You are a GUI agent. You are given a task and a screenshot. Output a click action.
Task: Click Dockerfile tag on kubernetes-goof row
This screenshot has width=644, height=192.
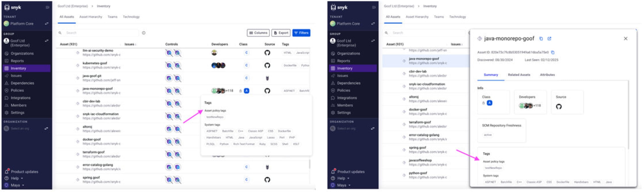click(x=290, y=65)
